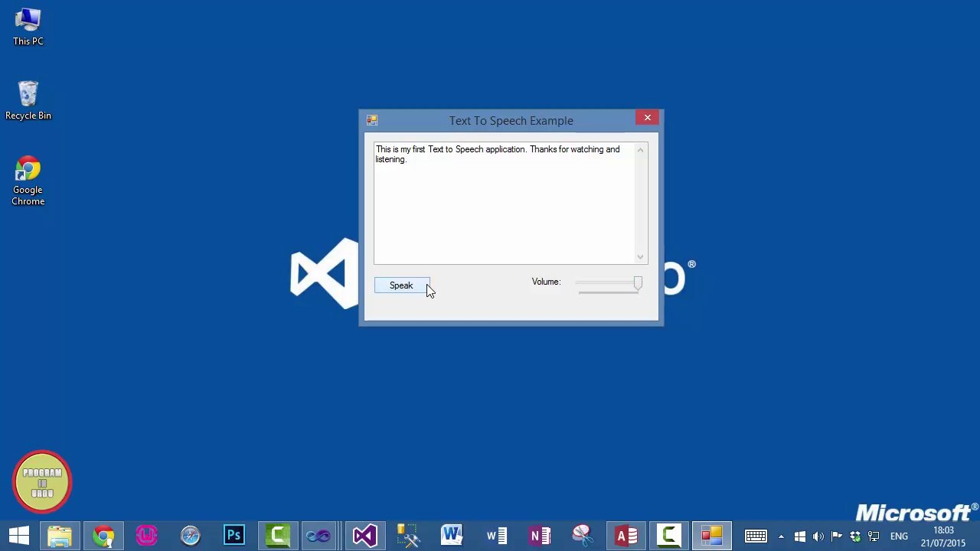Open the hammer and wrench tools icon
Image resolution: width=980 pixels, height=551 pixels.
tap(409, 536)
